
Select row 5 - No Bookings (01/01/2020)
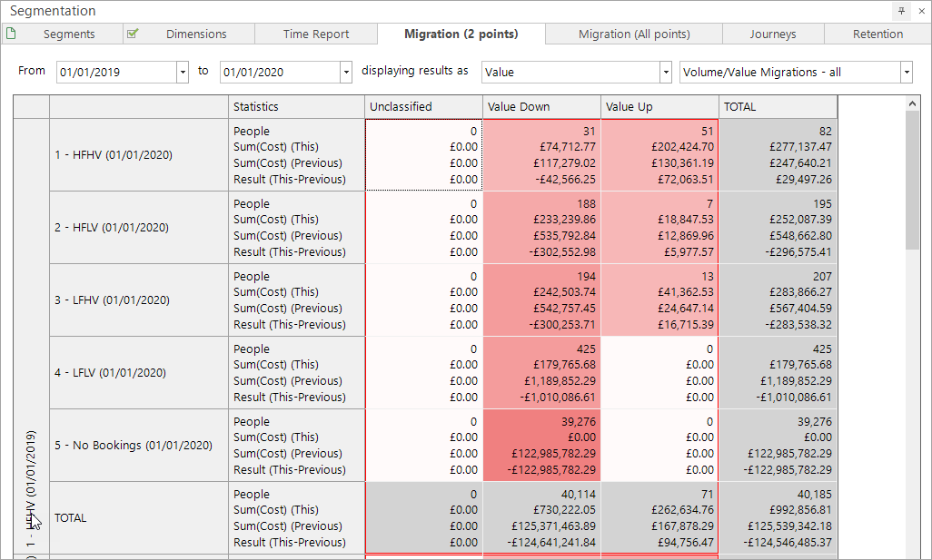(138, 446)
